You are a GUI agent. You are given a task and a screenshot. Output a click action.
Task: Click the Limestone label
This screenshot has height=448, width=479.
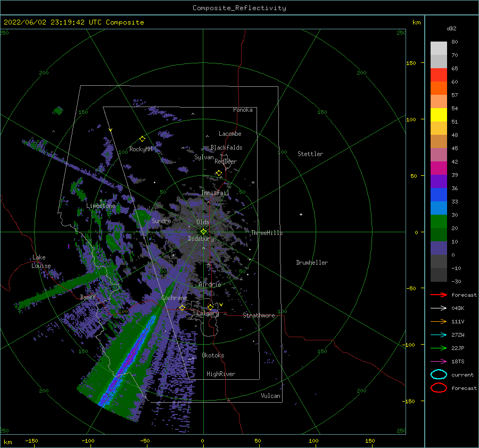[101, 206]
